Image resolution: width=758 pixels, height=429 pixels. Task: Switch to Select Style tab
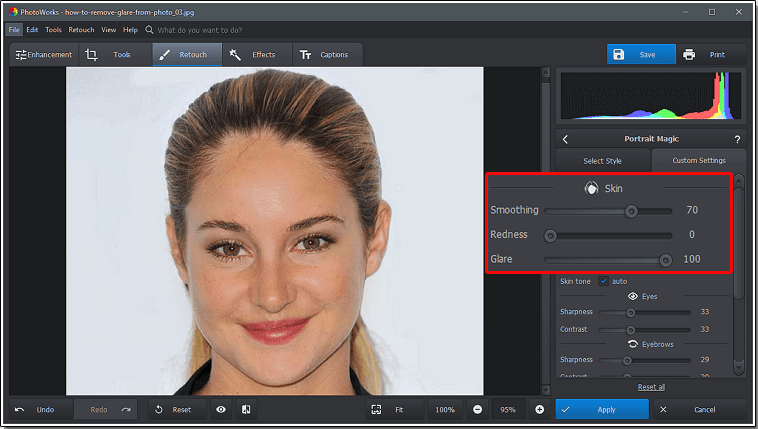click(602, 160)
